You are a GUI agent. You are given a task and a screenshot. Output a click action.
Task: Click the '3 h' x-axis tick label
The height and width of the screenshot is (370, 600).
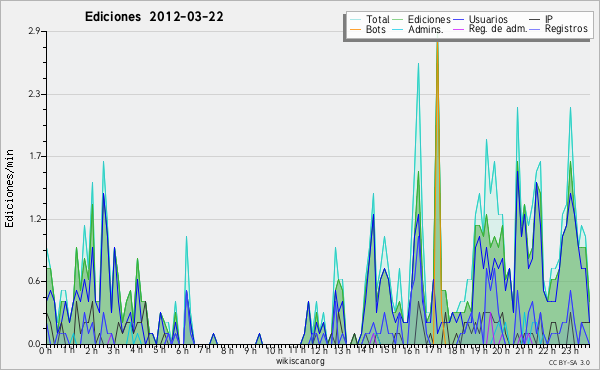pyautogui.click(x=114, y=350)
